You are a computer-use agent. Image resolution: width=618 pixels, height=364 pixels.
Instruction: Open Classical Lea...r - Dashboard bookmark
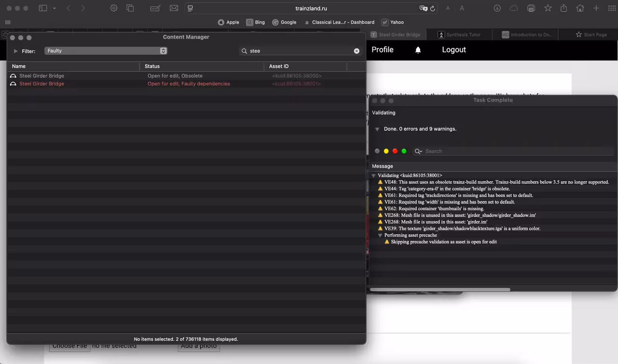(339, 22)
